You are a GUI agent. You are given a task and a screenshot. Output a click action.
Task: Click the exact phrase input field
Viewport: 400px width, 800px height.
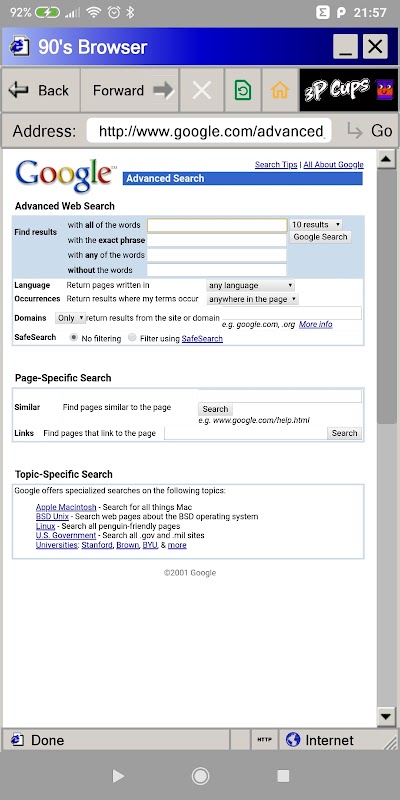pos(217,240)
